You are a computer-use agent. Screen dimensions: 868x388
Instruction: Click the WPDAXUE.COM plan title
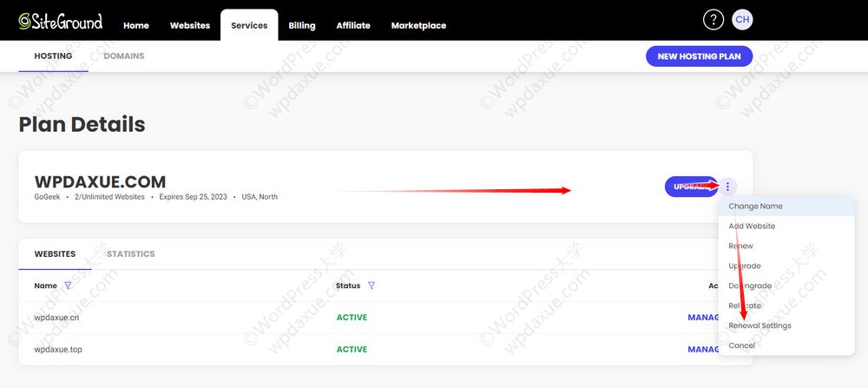100,181
